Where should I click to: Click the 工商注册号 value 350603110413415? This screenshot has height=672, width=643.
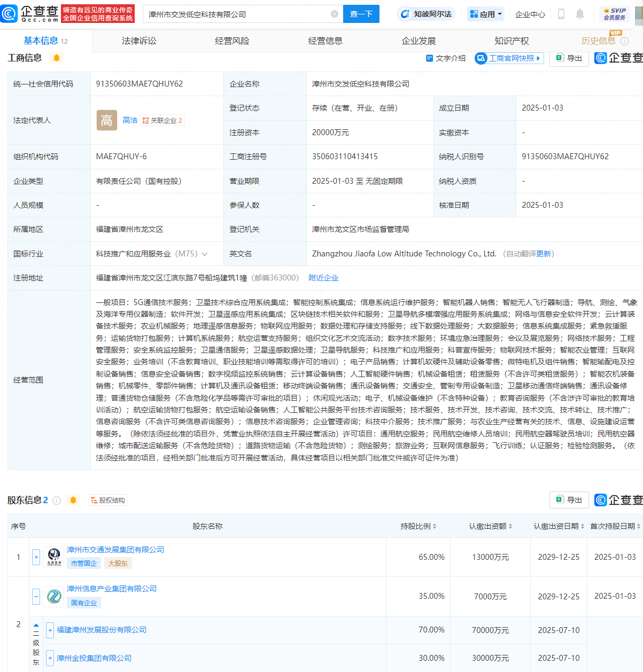coord(345,157)
